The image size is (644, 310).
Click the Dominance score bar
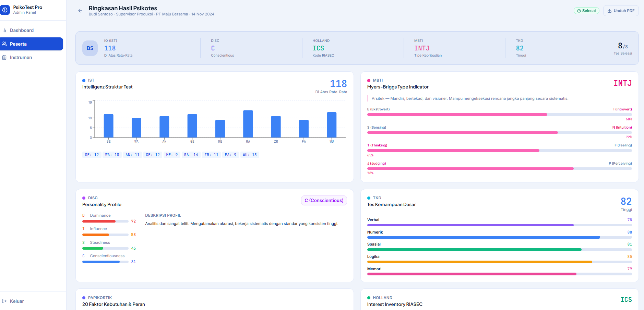pyautogui.click(x=105, y=221)
